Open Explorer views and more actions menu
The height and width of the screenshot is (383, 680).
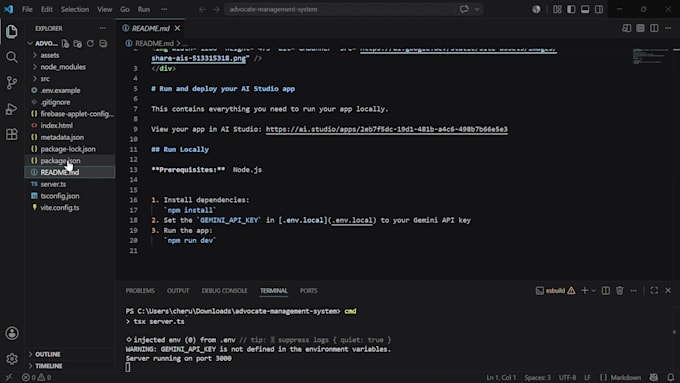click(x=102, y=28)
